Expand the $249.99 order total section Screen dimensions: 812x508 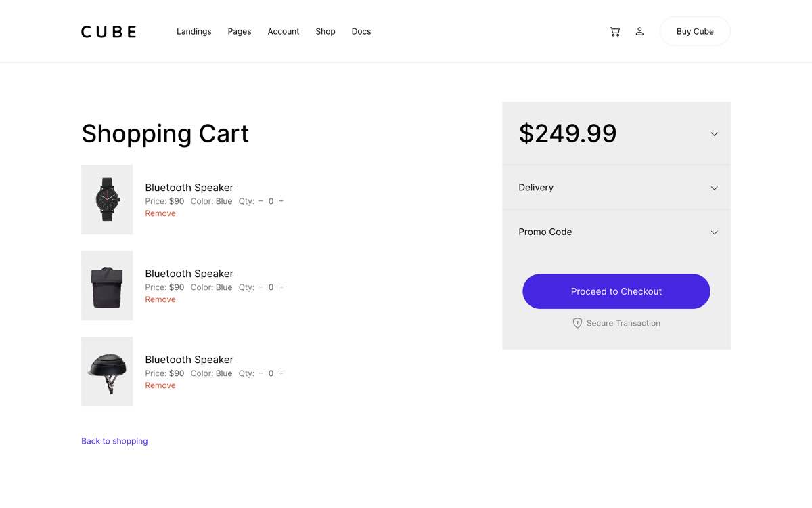point(714,133)
